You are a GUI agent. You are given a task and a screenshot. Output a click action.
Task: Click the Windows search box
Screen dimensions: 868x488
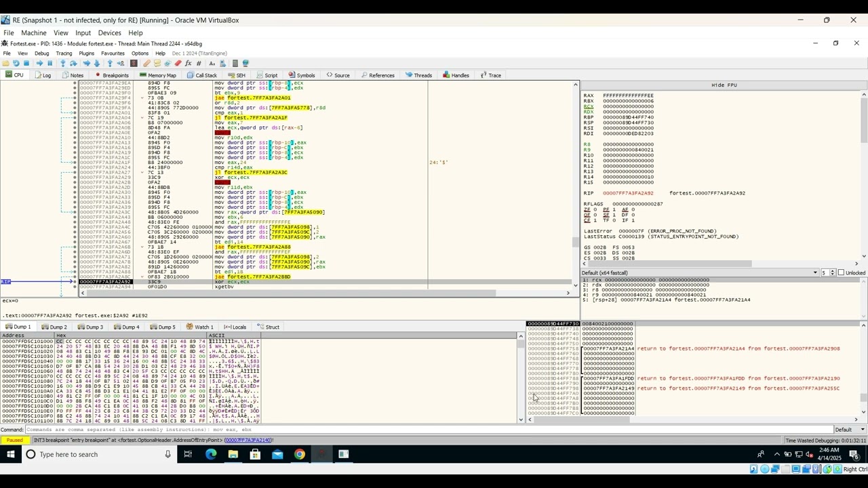click(x=99, y=454)
